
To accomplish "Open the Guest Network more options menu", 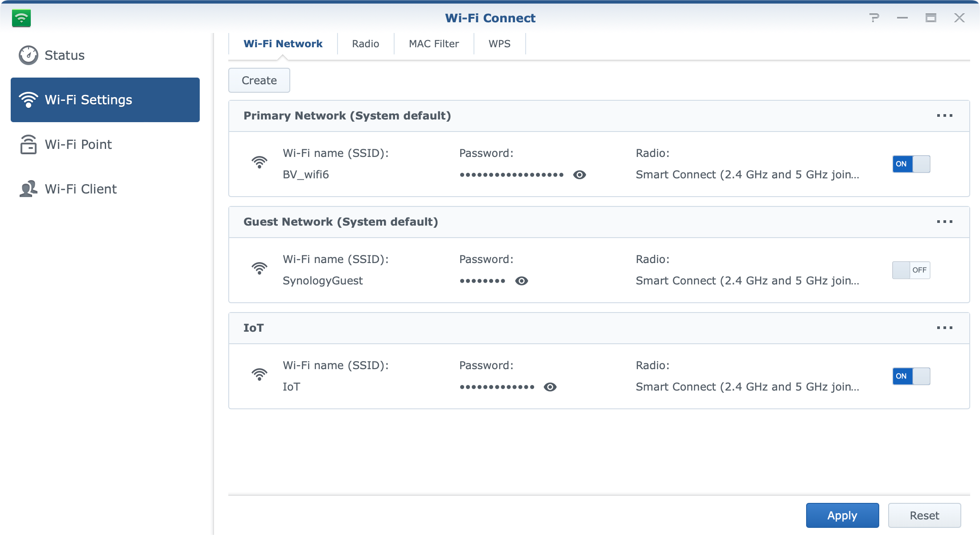I will tap(944, 222).
